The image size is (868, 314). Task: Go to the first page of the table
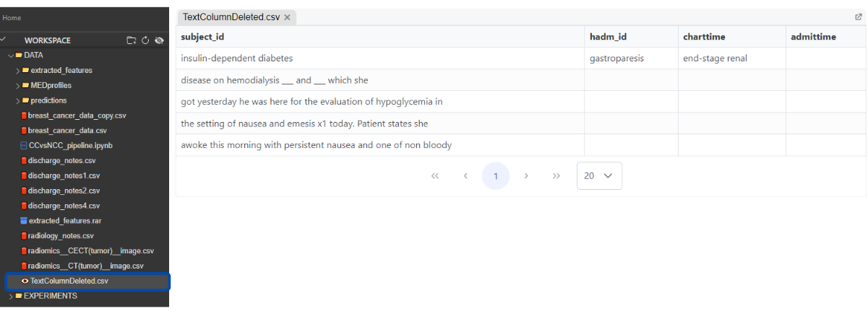click(x=435, y=175)
